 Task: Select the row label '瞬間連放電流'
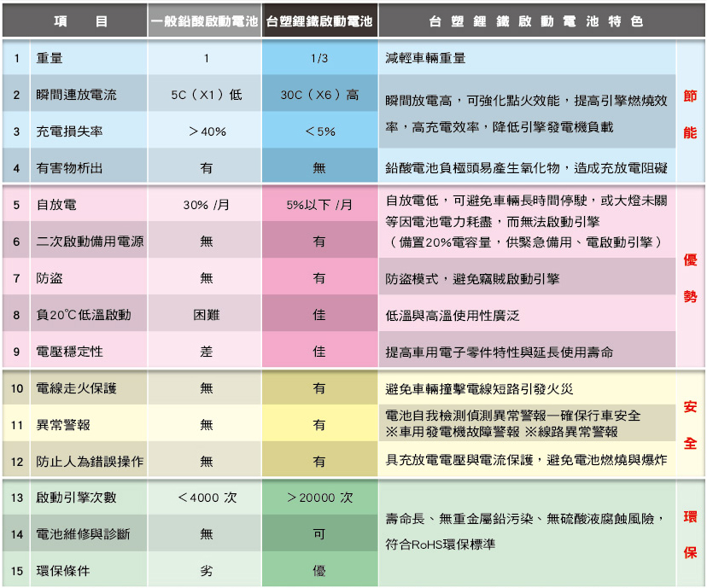76,95
